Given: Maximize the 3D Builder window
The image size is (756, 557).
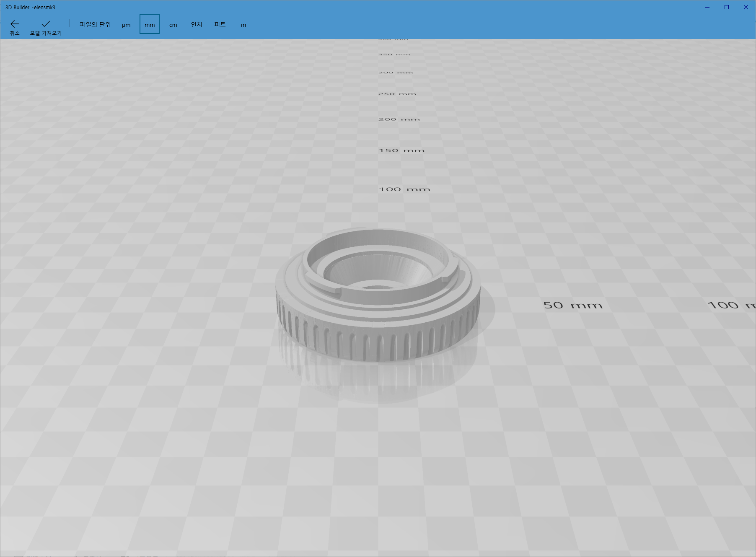Looking at the screenshot, I should [727, 7].
